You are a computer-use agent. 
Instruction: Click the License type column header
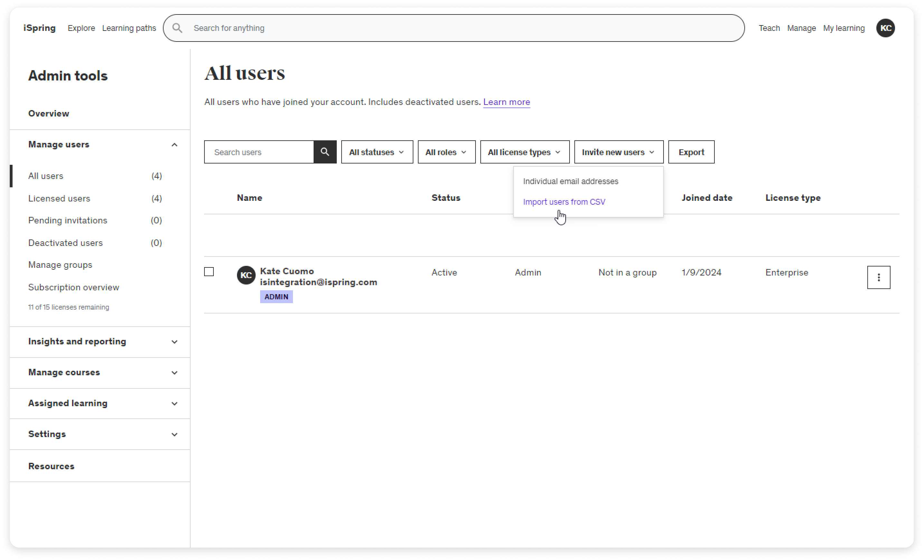[x=793, y=198]
